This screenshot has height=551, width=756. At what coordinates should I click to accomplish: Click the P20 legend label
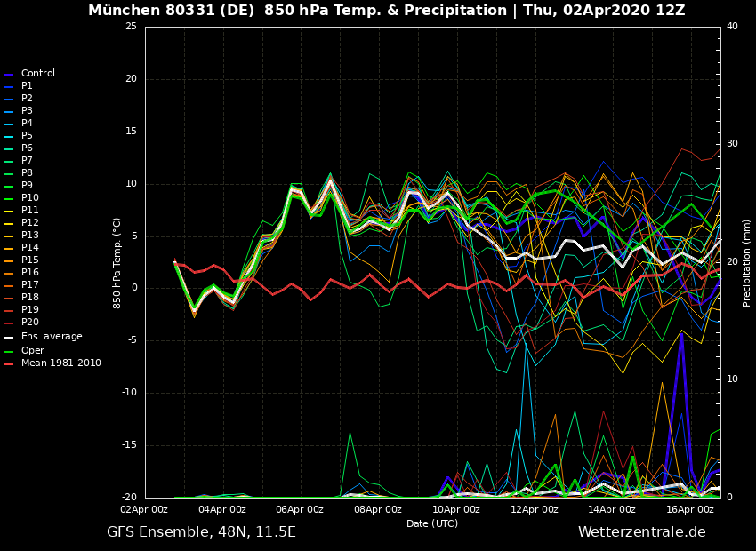coord(29,323)
